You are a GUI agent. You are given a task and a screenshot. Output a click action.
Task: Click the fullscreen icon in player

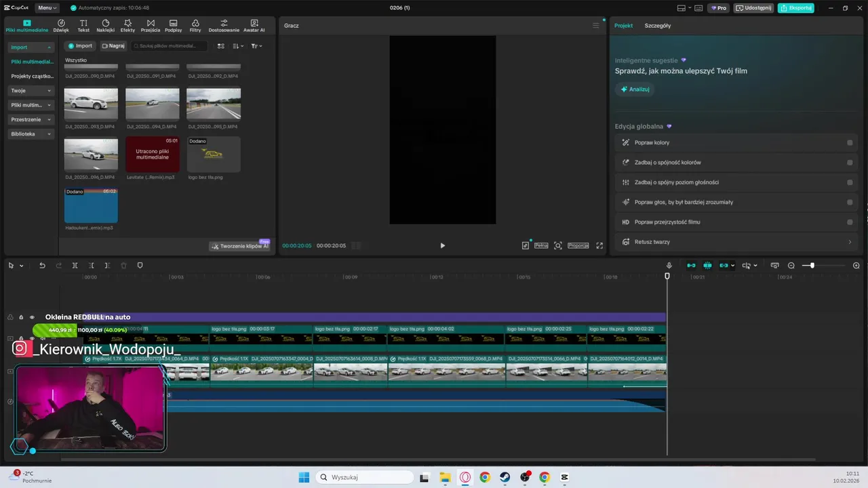click(x=599, y=245)
